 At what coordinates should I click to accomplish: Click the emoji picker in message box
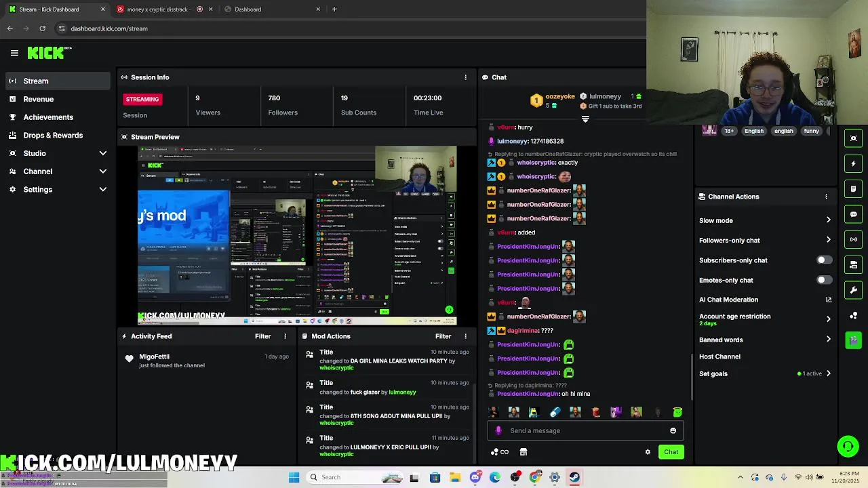673,430
